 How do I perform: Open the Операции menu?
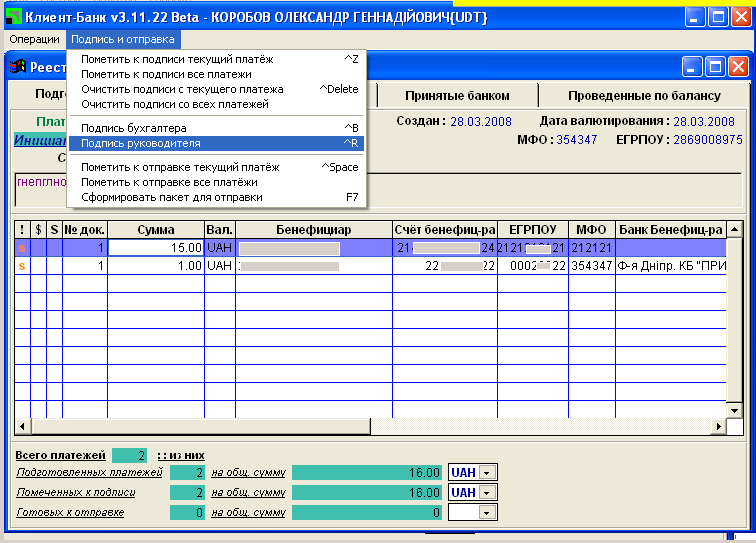pos(35,39)
